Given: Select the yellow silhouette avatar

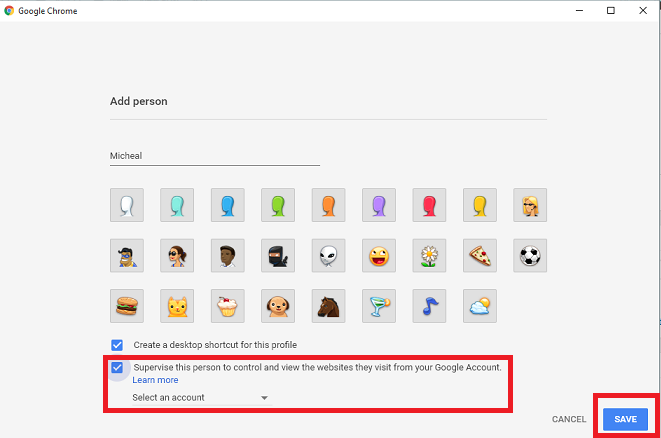Looking at the screenshot, I should [480, 205].
